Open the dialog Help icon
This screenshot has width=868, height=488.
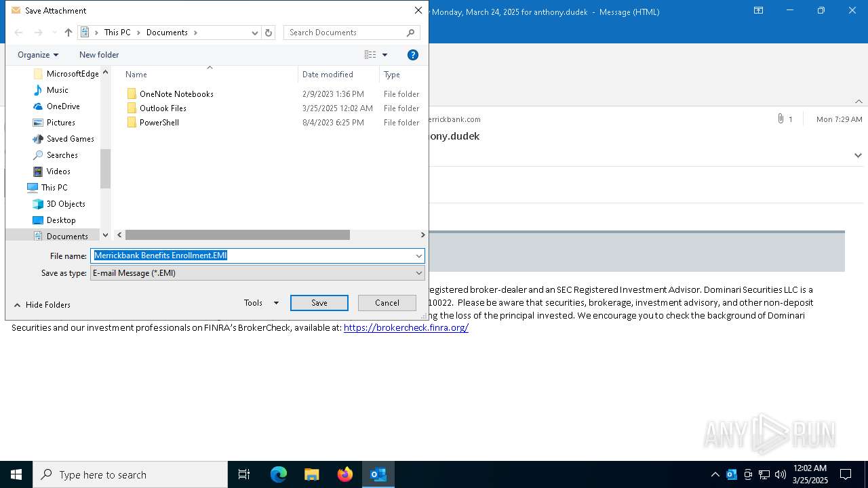(412, 55)
